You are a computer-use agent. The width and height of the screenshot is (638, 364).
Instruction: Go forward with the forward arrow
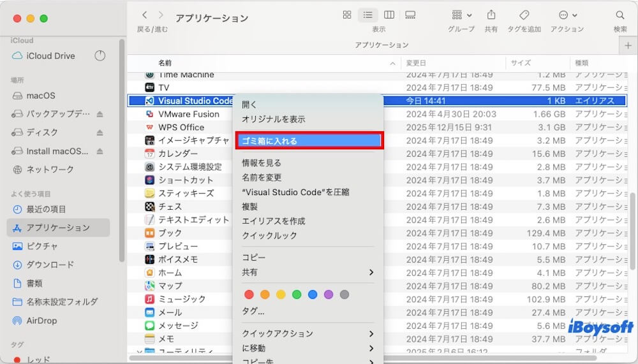161,15
